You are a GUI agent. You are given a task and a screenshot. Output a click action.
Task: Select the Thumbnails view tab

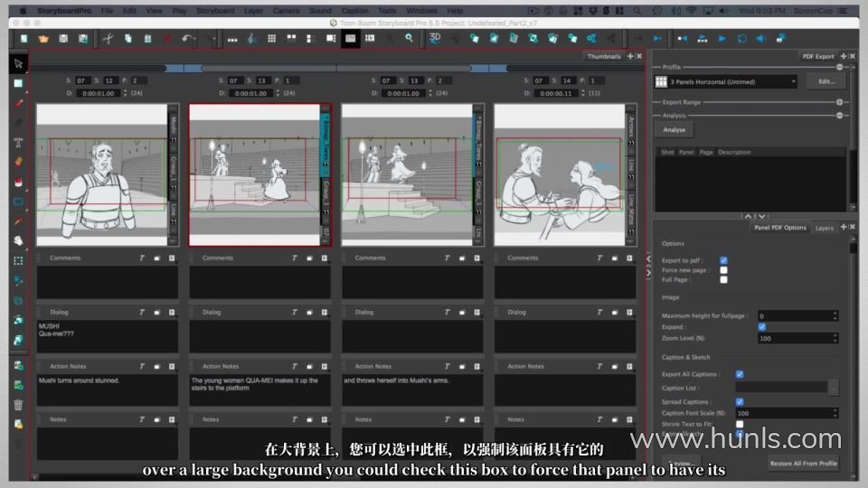point(603,56)
